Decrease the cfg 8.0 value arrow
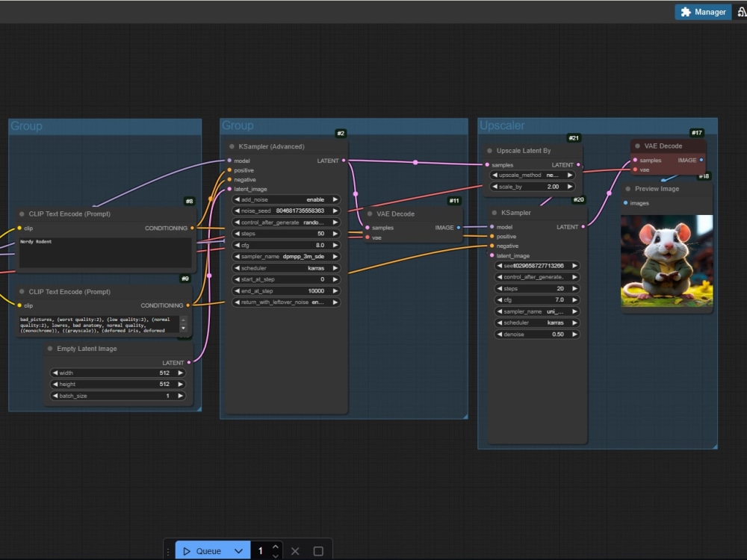This screenshot has height=560, width=747. 238,245
